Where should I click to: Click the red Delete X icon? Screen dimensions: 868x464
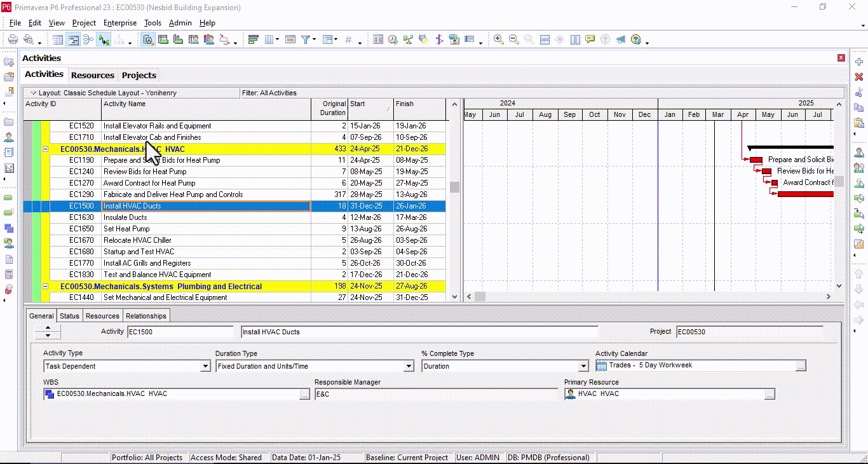tap(859, 77)
